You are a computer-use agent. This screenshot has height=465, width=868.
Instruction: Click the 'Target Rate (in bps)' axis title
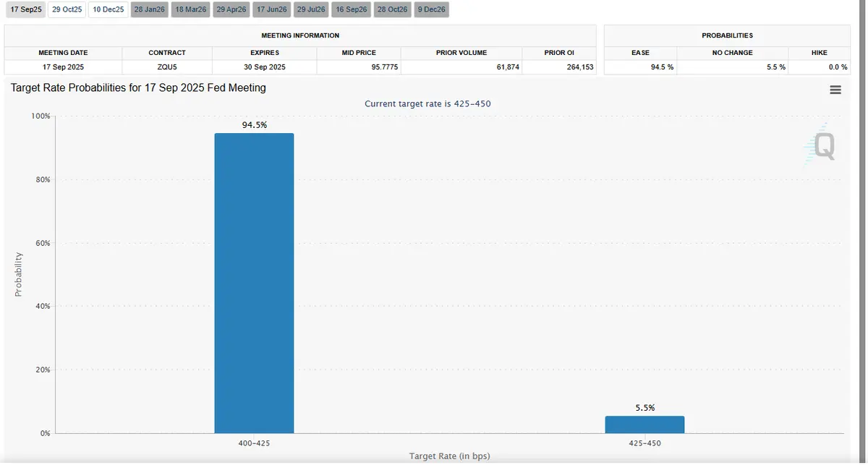tap(449, 456)
